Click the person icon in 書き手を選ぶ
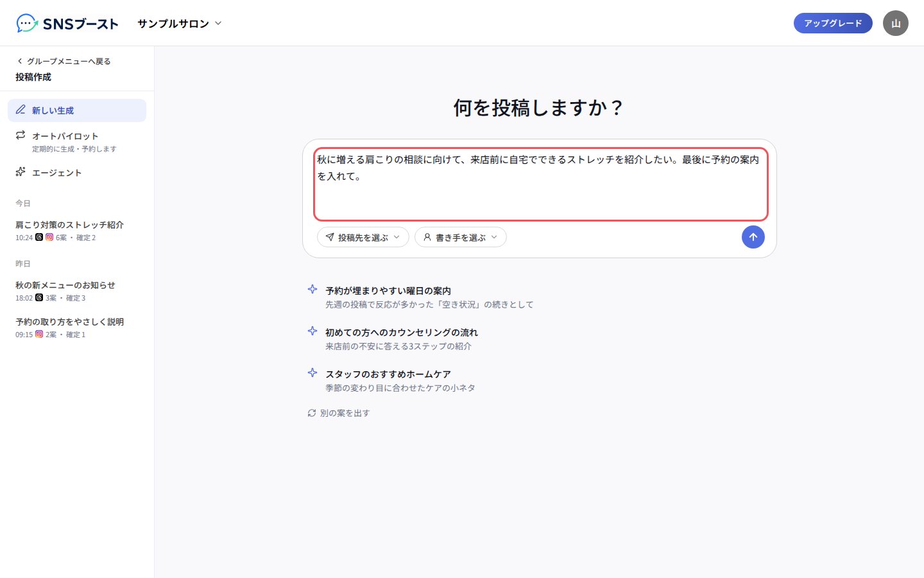 click(427, 237)
